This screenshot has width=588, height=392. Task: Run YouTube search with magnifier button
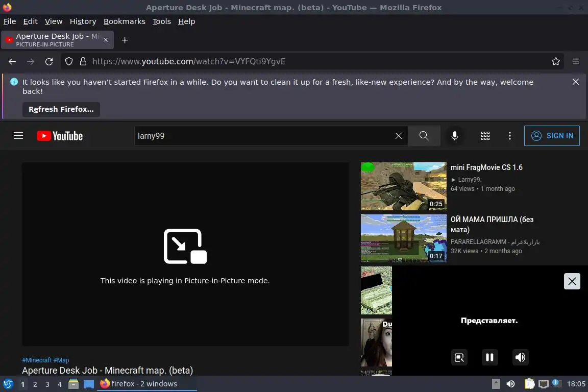(x=424, y=136)
